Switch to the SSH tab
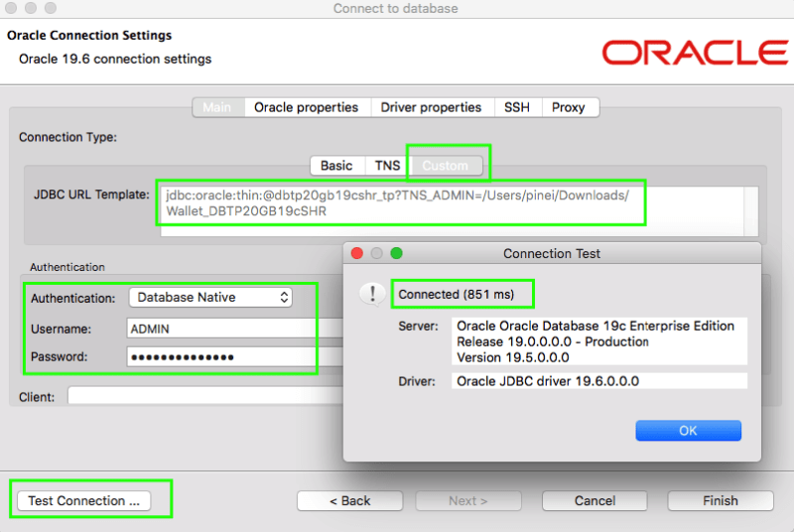Image resolution: width=794 pixels, height=532 pixels. coord(517,107)
